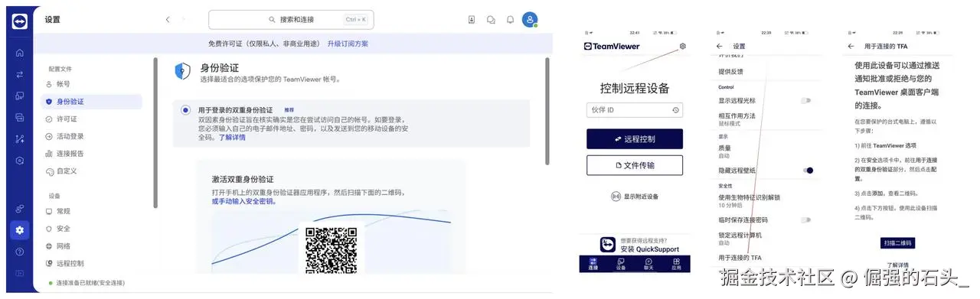
Task: Open the integrations link icon in the left rail
Action: 20,209
